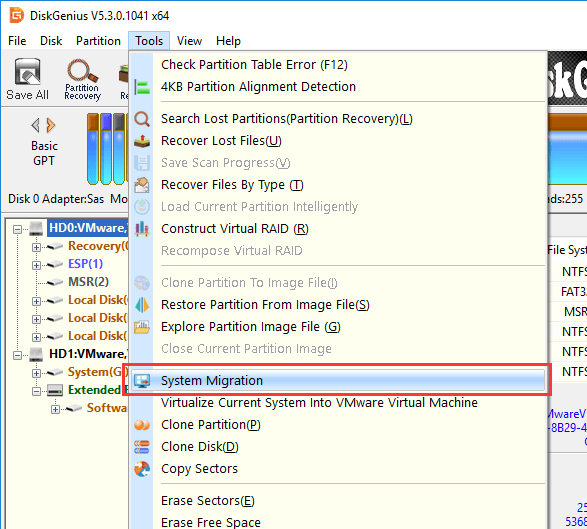
Task: Expand the Local Disk node just below MSR(2)
Action: click(x=36, y=301)
